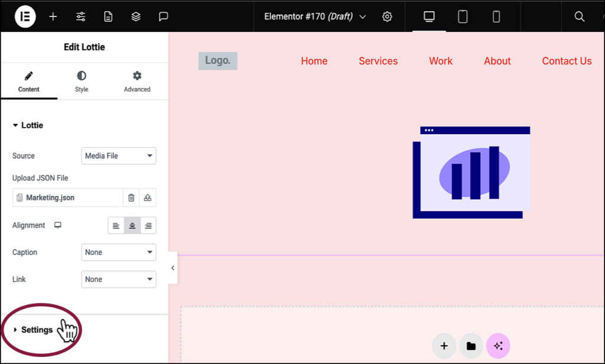This screenshot has height=364, width=605.
Task: Switch to the Advanced tab
Action: [136, 81]
